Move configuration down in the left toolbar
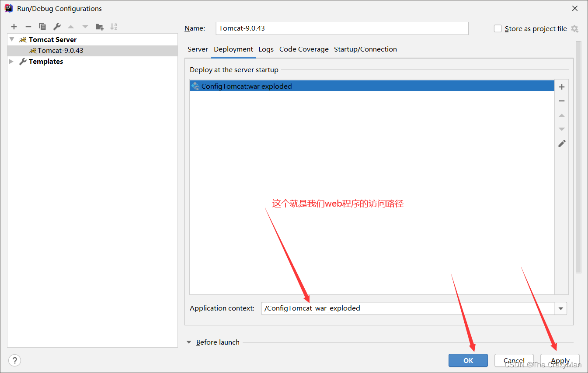This screenshot has width=588, height=373. [x=85, y=27]
